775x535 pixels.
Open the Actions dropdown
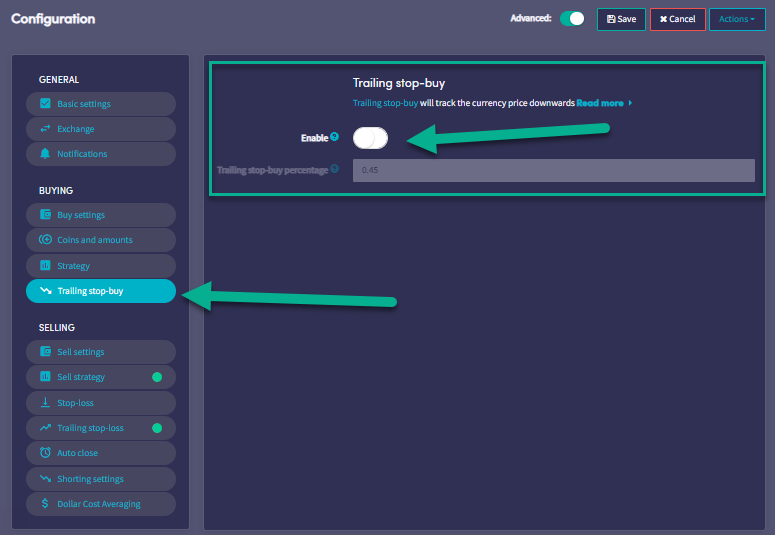[x=737, y=19]
